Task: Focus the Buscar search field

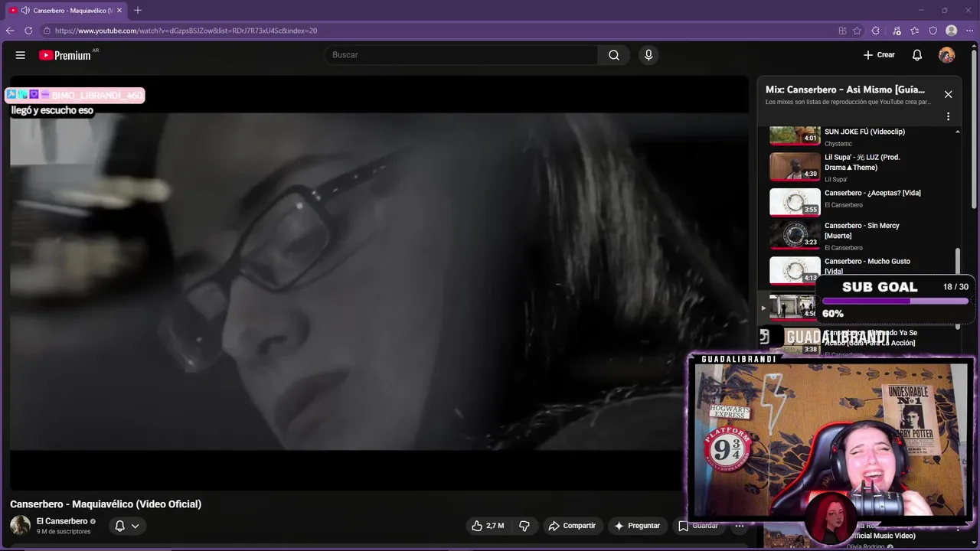Action: [x=462, y=55]
